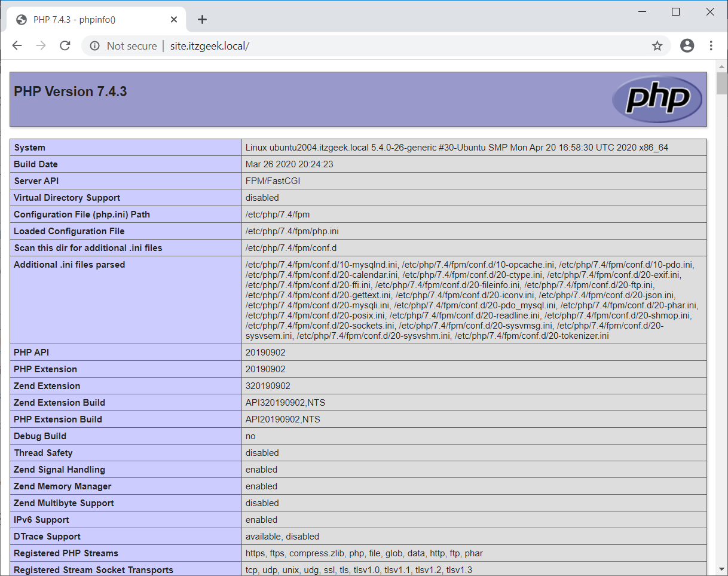Click the PHP logo in the header
The width and height of the screenshot is (728, 576).
657,99
